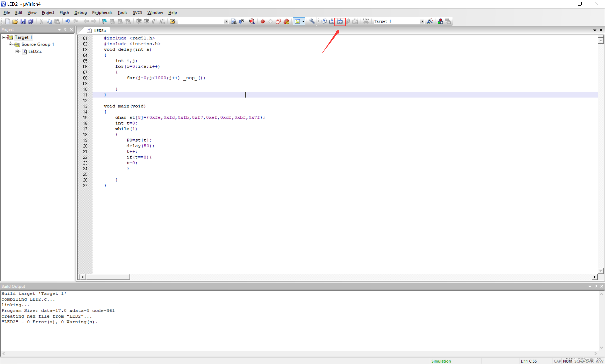
Task: Click the Save All icon
Action: point(31,21)
